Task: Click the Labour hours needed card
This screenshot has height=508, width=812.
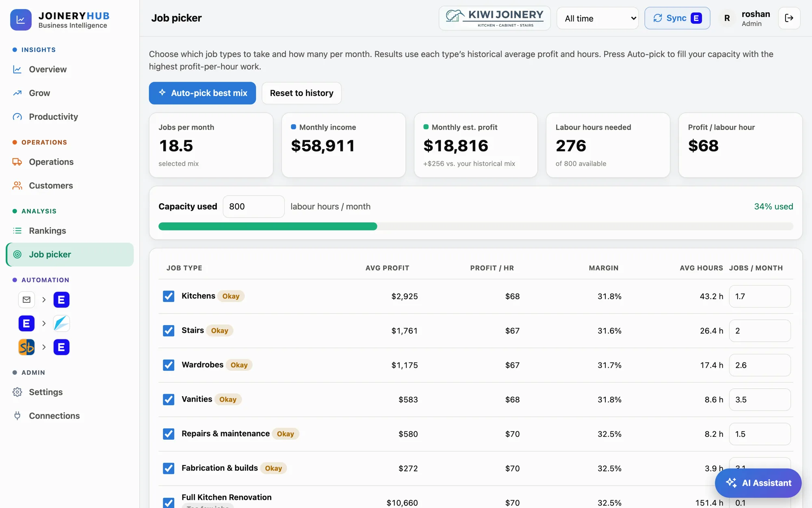Action: [608, 145]
